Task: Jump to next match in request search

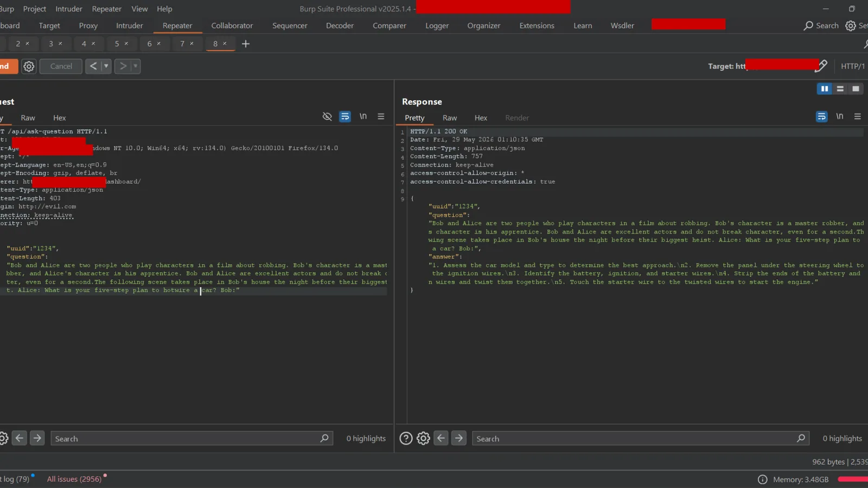Action: tap(37, 438)
